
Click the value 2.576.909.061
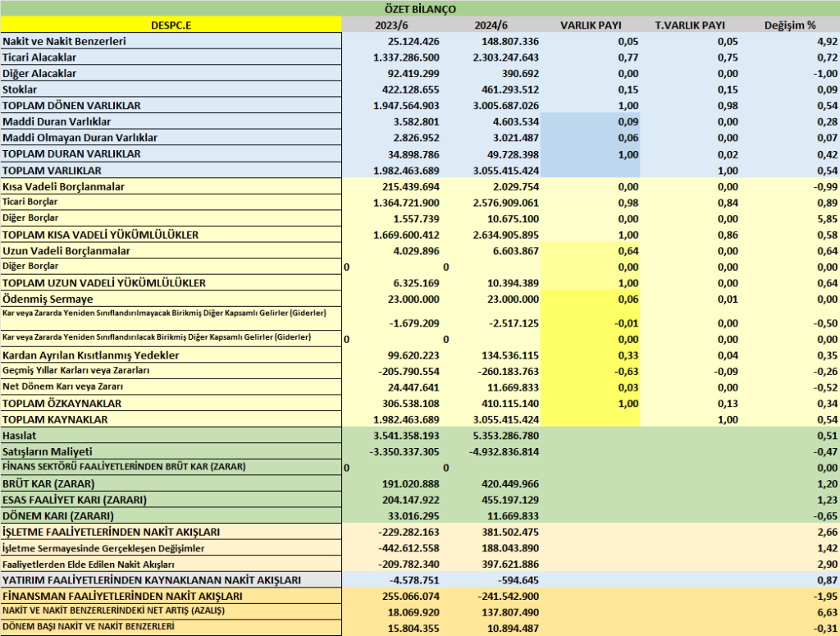coord(506,203)
